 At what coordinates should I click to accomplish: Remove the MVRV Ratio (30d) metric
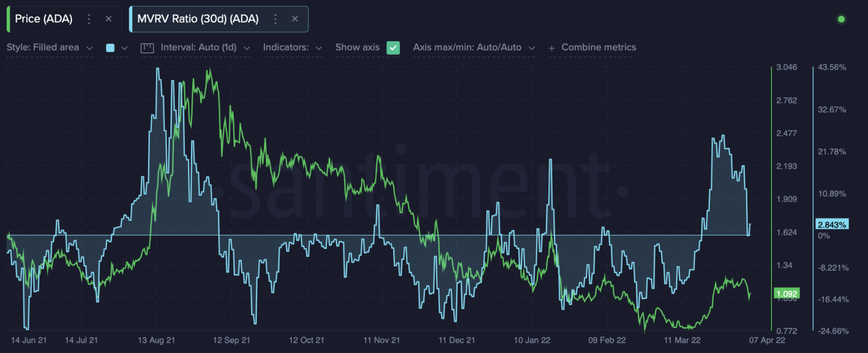294,19
